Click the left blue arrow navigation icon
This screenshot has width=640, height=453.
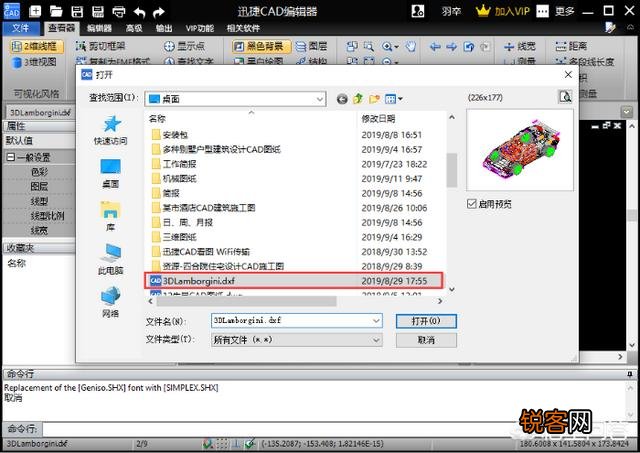[x=435, y=47]
